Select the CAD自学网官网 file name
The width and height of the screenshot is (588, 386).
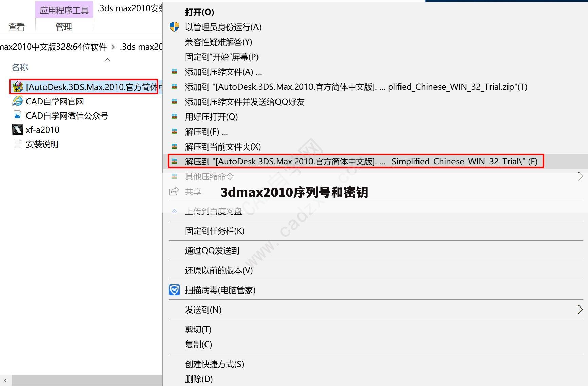click(x=55, y=102)
